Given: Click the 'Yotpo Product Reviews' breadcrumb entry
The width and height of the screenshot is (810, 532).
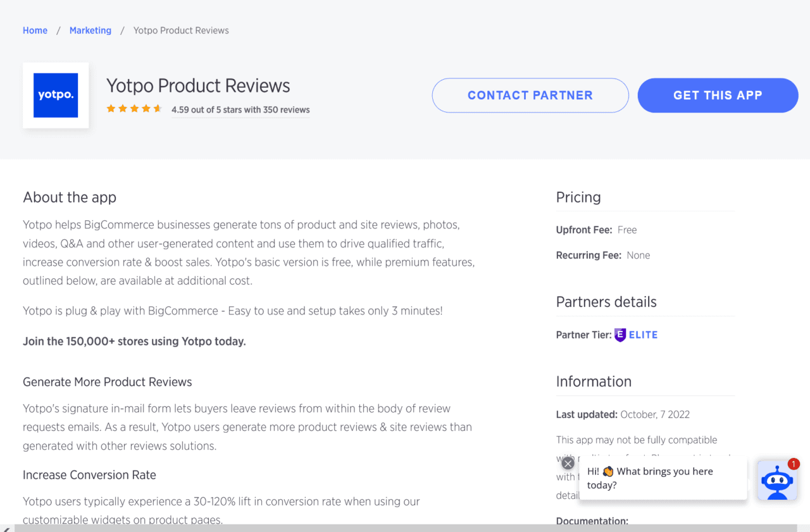Looking at the screenshot, I should point(181,30).
